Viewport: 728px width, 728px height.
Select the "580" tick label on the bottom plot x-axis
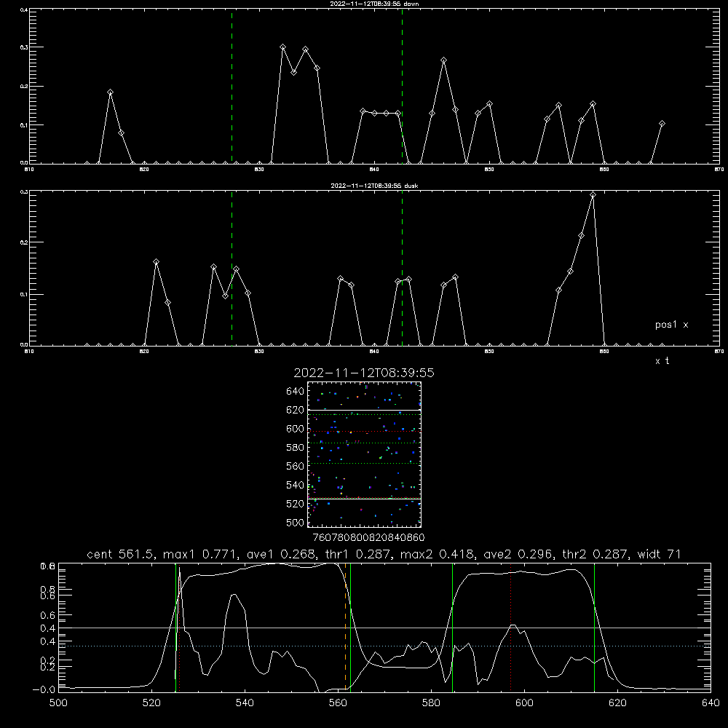(x=431, y=703)
